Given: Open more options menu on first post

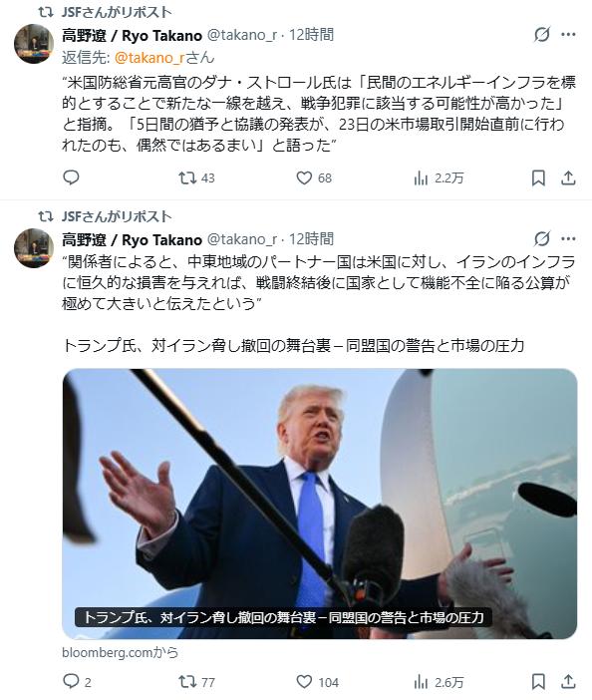Looking at the screenshot, I should click(x=568, y=34).
